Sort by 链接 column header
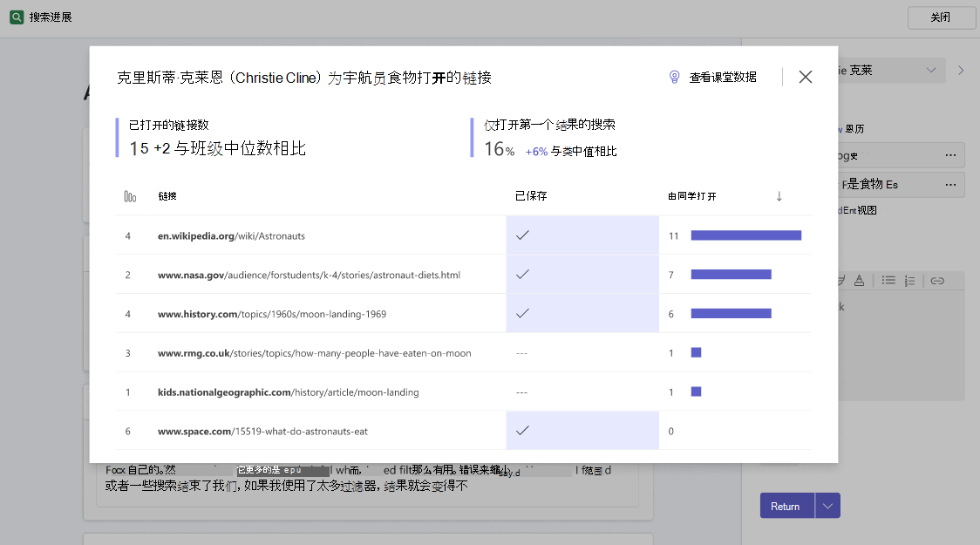The width and height of the screenshot is (980, 545). [167, 196]
